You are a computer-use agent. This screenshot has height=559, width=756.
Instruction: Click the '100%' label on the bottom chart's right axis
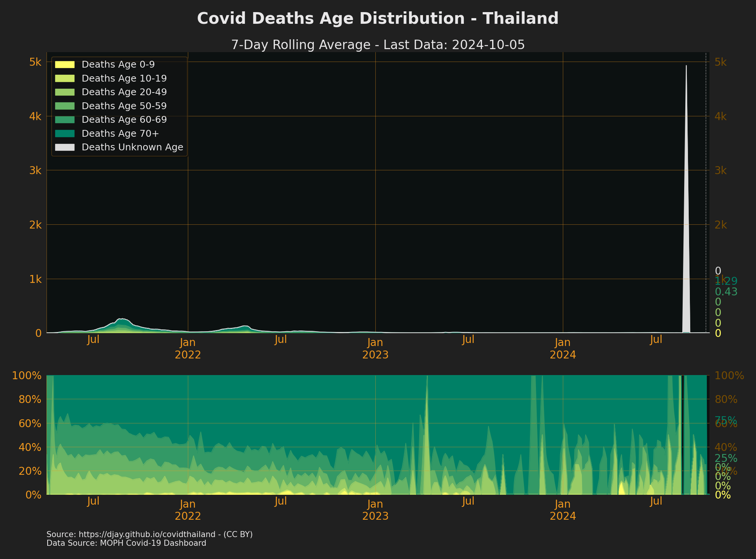(x=730, y=375)
